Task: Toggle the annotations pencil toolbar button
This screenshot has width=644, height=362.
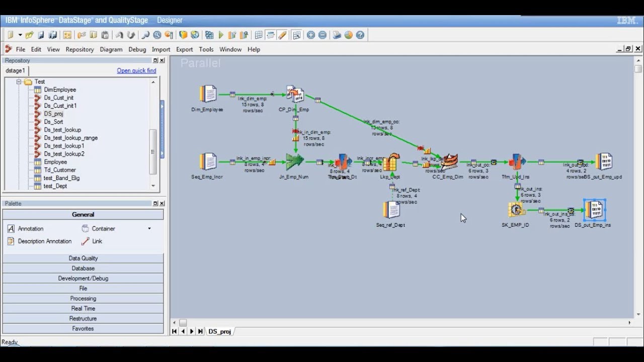Action: click(x=282, y=35)
